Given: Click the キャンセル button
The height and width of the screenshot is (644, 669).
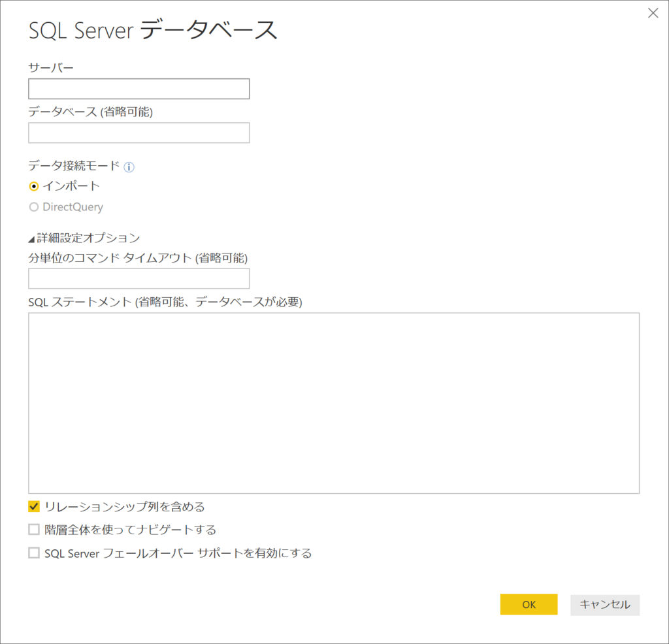Looking at the screenshot, I should 604,605.
